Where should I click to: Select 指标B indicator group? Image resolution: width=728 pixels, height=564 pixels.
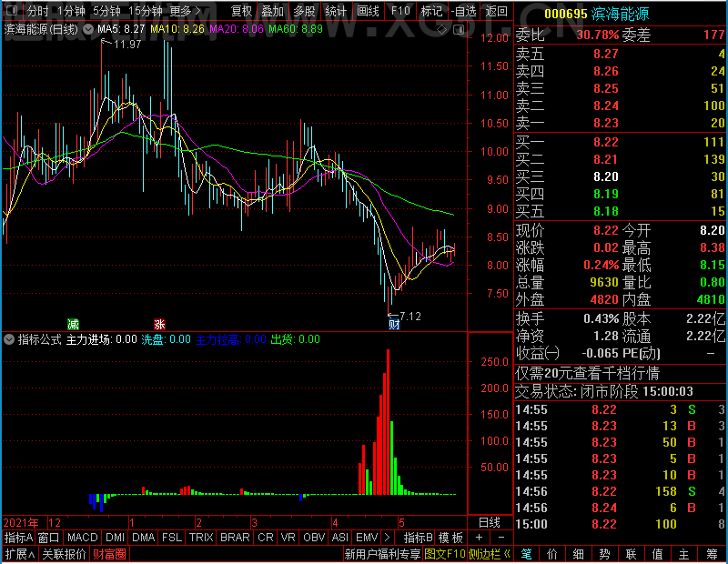pos(418,538)
